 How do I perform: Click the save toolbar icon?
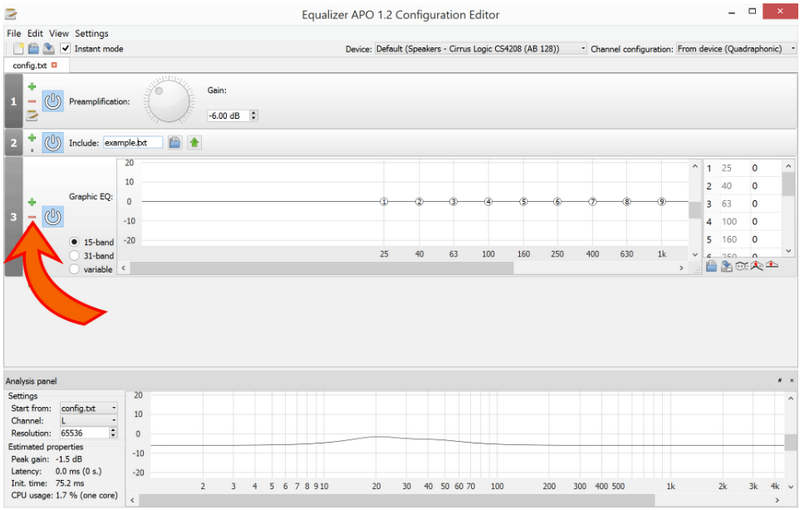point(48,49)
